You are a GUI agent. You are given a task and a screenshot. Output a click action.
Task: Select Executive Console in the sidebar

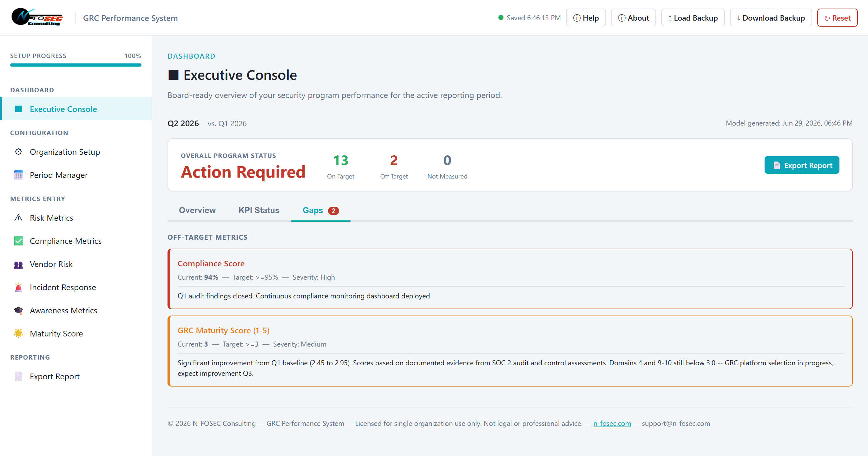coord(76,109)
